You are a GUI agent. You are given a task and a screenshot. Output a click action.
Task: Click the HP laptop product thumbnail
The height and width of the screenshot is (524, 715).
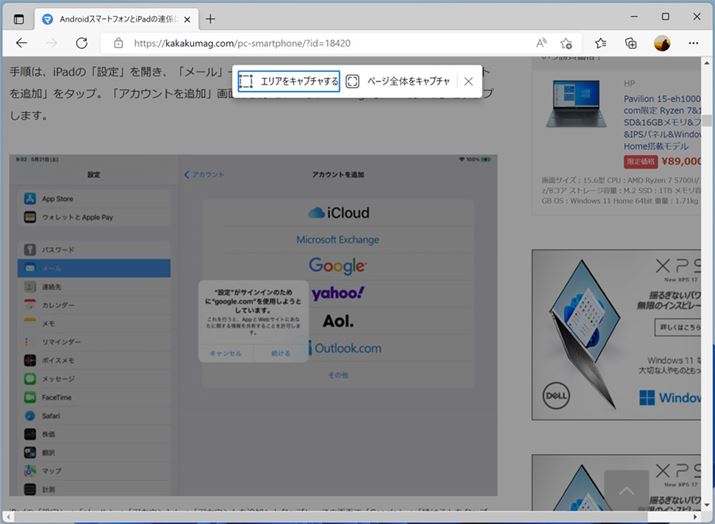coord(576,104)
